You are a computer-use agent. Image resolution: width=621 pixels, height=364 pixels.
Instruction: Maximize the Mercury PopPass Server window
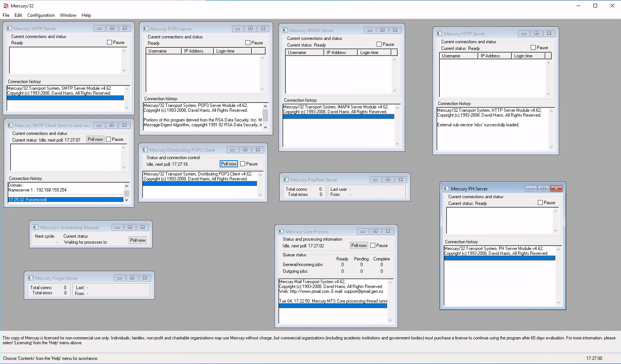pyautogui.click(x=388, y=180)
